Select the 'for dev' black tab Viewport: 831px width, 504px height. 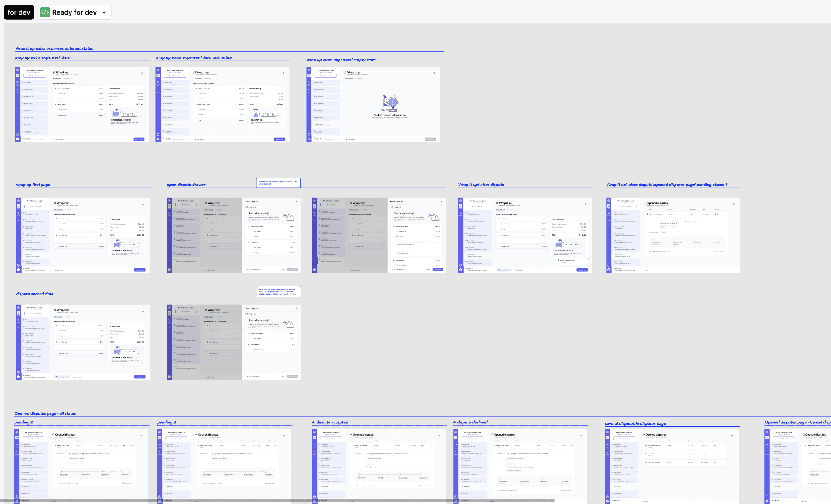click(x=19, y=12)
